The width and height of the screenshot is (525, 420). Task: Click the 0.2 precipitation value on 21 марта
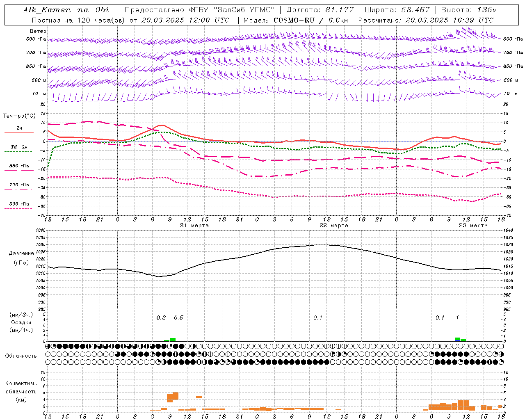(161, 318)
